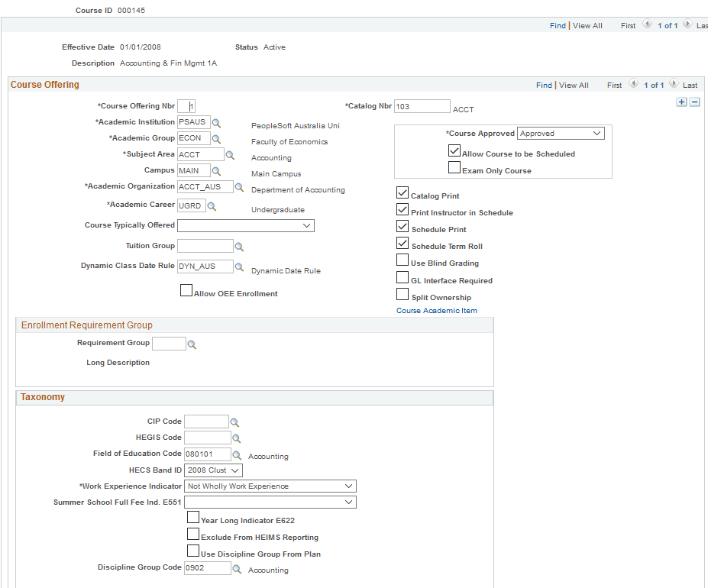Image resolution: width=708 pixels, height=588 pixels.
Task: Toggle Allow Course to be Scheduled checkbox
Action: [x=454, y=150]
